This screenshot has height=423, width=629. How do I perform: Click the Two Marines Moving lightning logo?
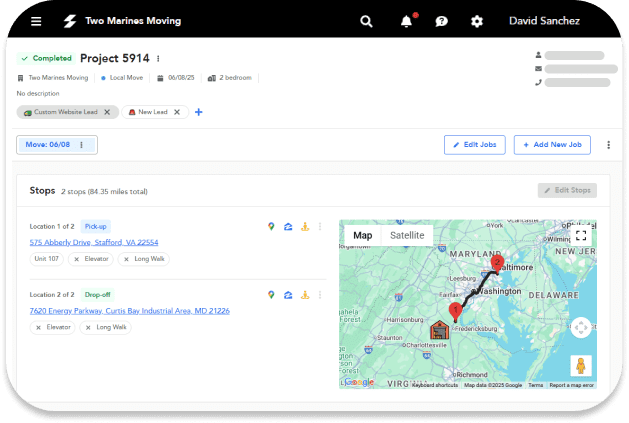[70, 21]
